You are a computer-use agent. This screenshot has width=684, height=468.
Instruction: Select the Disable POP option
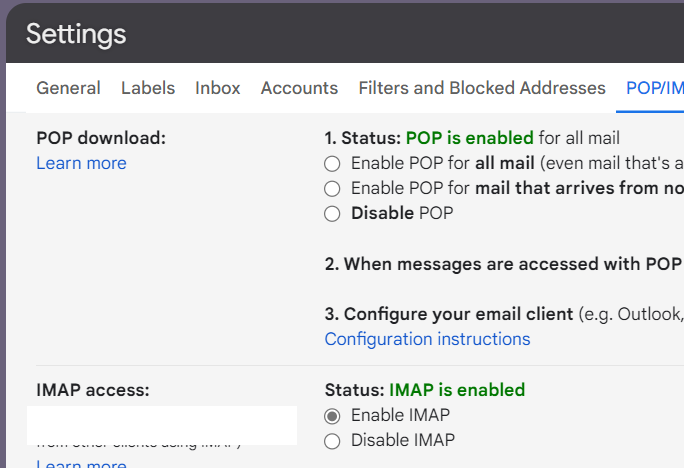tap(332, 213)
